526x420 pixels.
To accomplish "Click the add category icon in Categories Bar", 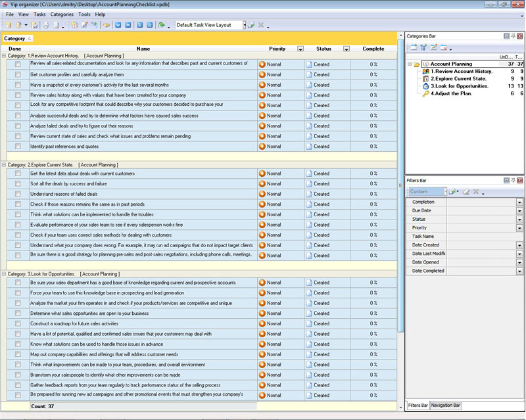I will [x=414, y=47].
